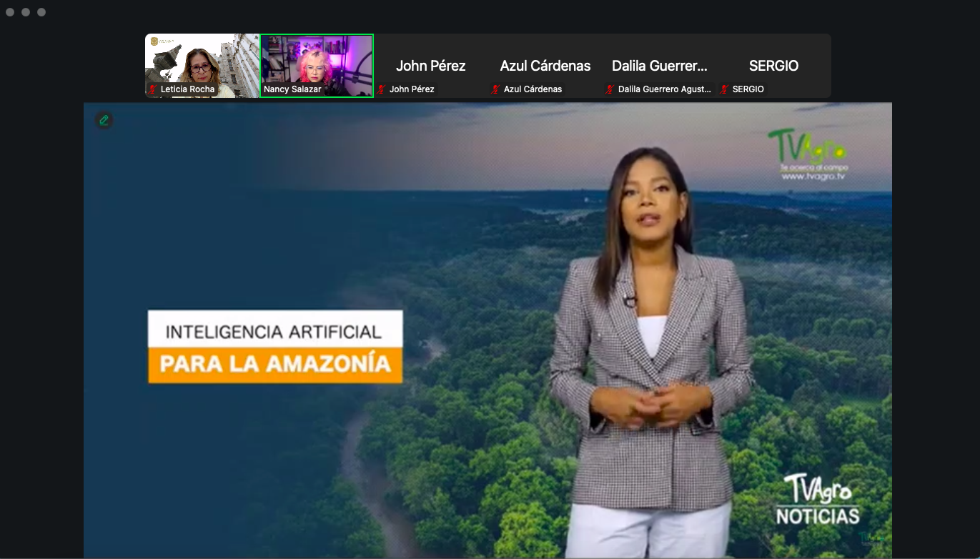Click John Pérez's muted microphone icon

[382, 89]
